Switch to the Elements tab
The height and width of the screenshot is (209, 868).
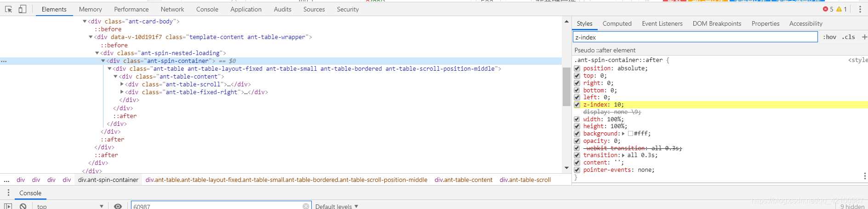coord(54,9)
